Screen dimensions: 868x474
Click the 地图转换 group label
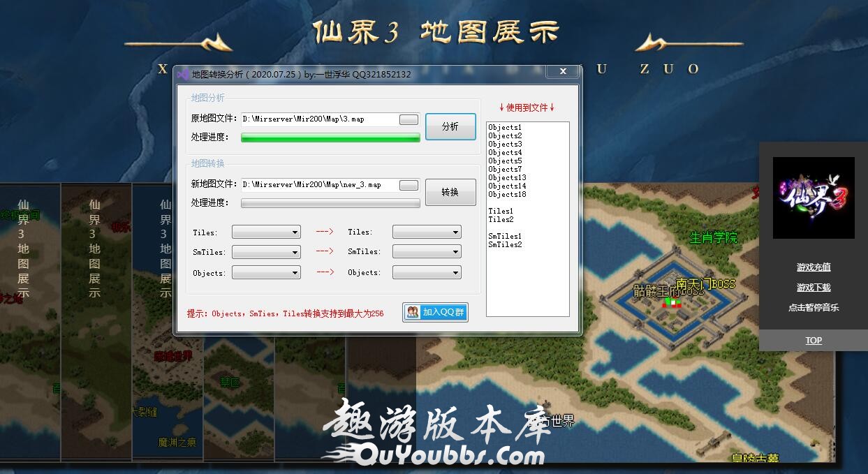pyautogui.click(x=208, y=163)
